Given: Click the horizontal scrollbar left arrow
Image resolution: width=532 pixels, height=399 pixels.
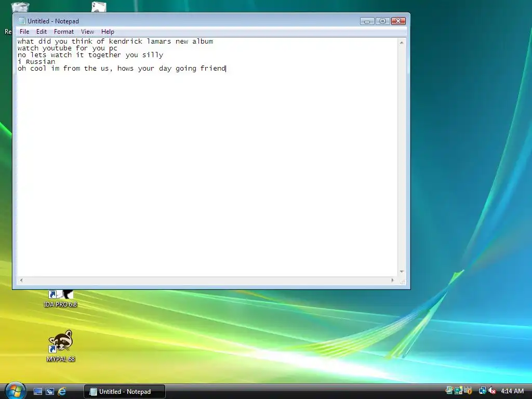Looking at the screenshot, I should pos(21,280).
